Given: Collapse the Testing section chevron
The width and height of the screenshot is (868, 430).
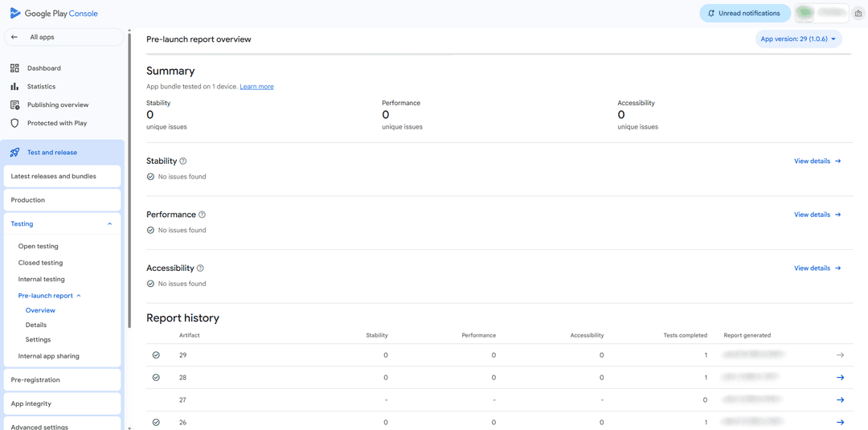Looking at the screenshot, I should pyautogui.click(x=109, y=224).
